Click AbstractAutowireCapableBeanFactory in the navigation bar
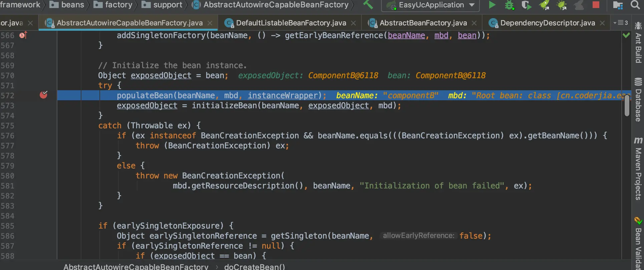This screenshot has height=270, width=644. tap(270, 5)
